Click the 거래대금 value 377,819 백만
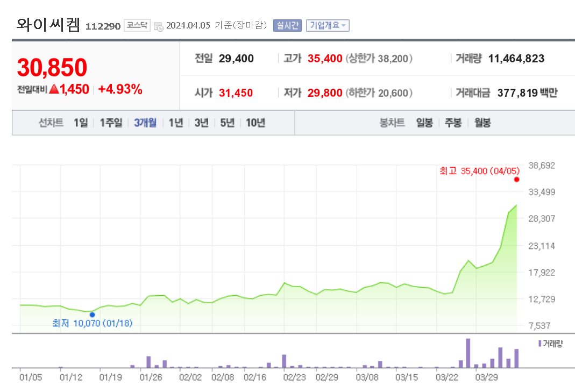Viewport: 575px width, 392px height. 527,93
